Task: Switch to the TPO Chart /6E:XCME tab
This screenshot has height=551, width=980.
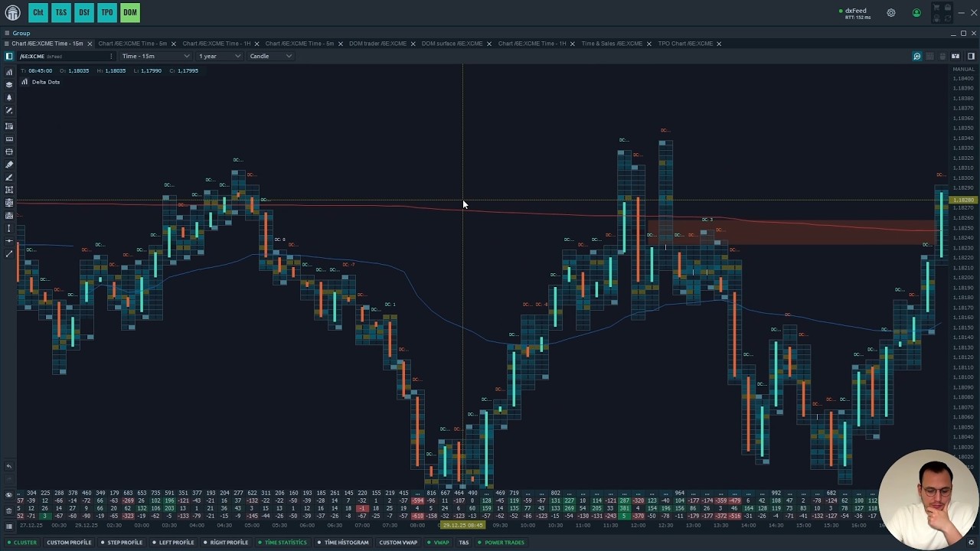Action: click(x=685, y=44)
